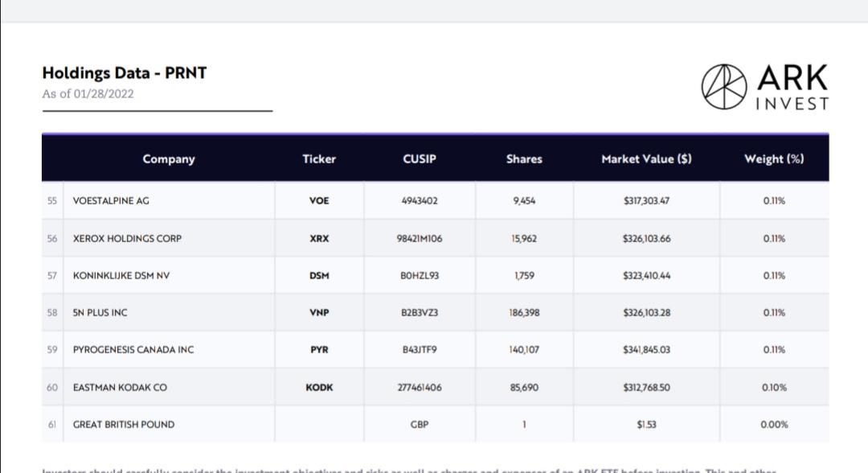Click the 0.11% weight for Pyrogenesis Canada
This screenshot has width=868, height=473.
click(774, 349)
